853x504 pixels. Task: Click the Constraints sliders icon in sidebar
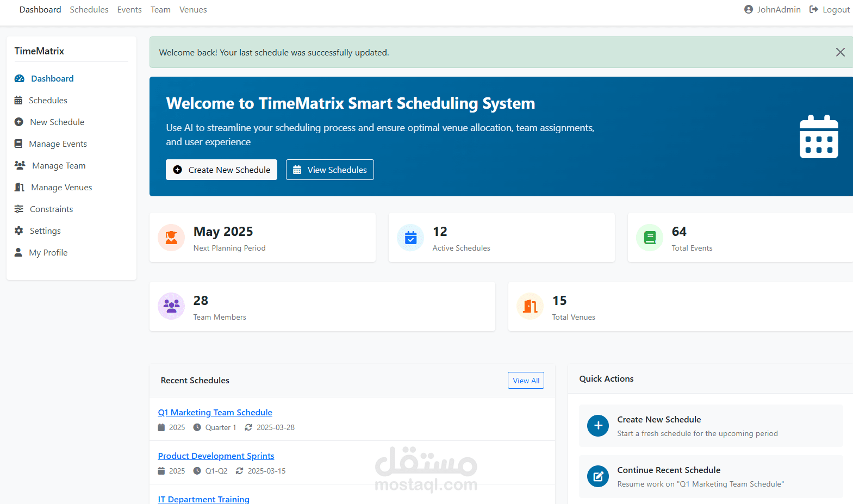pyautogui.click(x=19, y=209)
